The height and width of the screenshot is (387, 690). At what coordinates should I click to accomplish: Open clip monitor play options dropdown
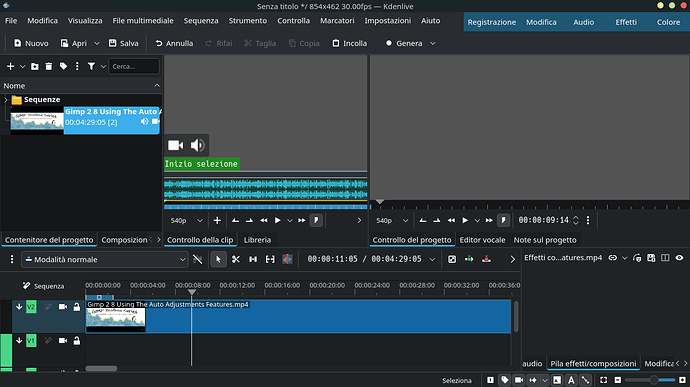(x=290, y=221)
